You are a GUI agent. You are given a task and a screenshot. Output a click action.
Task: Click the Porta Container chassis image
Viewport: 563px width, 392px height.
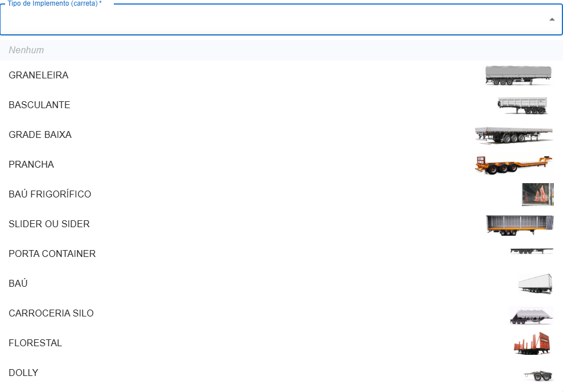pyautogui.click(x=532, y=251)
